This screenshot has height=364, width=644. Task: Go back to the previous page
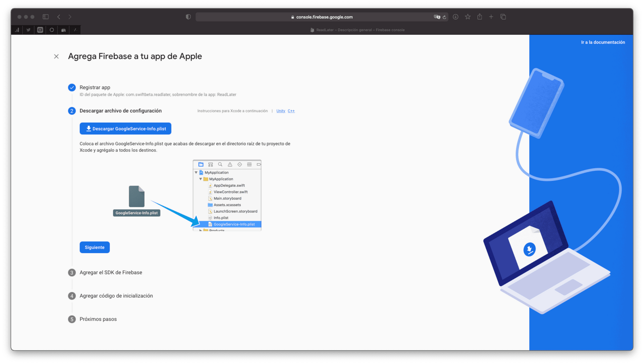tap(59, 17)
